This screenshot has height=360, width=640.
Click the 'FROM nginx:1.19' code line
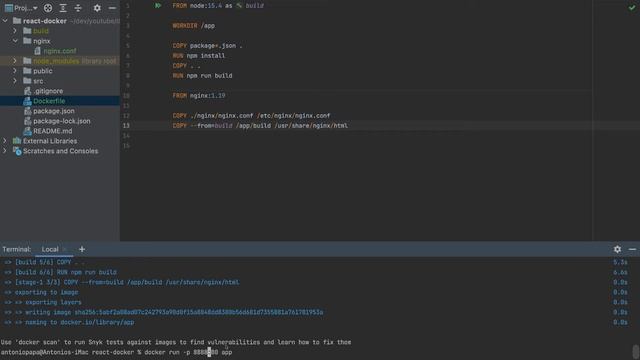[199, 96]
